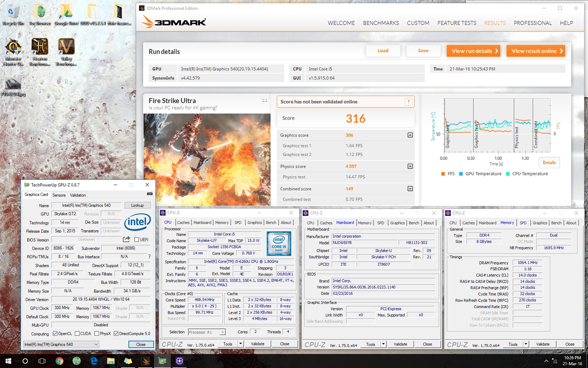Open Tor Browser desktop shortcut
The height and width of the screenshot is (368, 588).
pyautogui.click(x=40, y=15)
